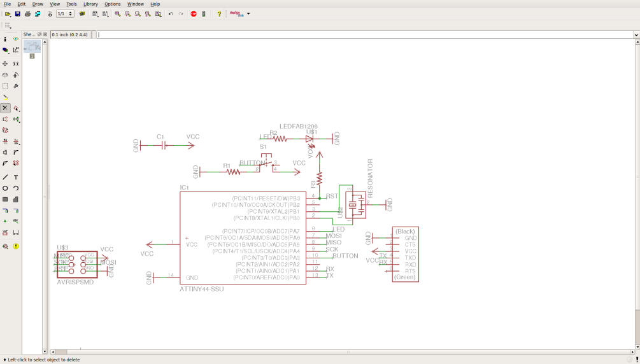Choose the Move tool in the palette

tap(5, 64)
